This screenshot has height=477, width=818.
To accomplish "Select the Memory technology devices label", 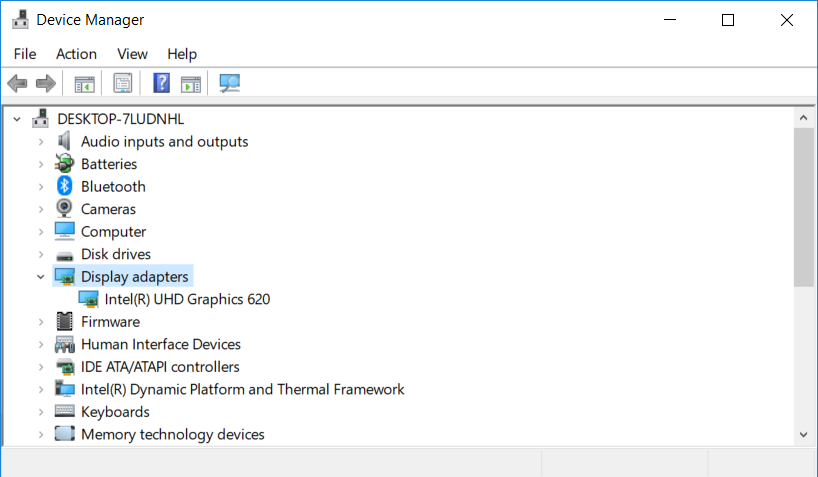I will point(173,434).
